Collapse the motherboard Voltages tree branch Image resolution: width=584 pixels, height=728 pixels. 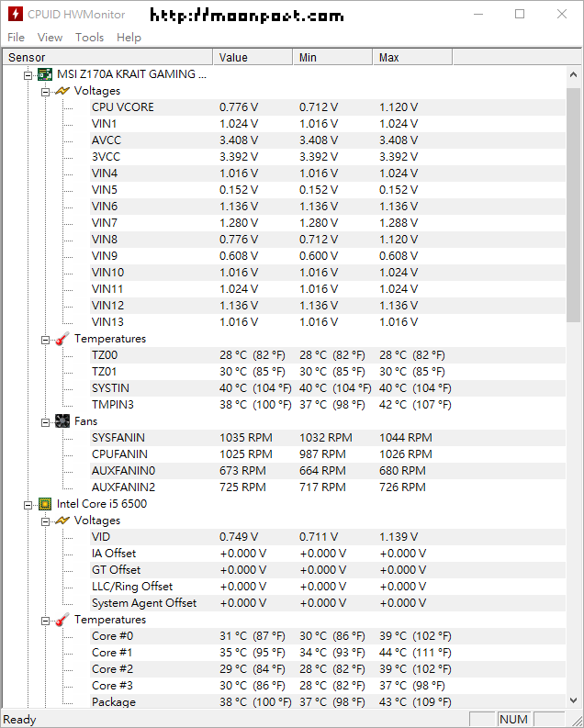point(45,91)
